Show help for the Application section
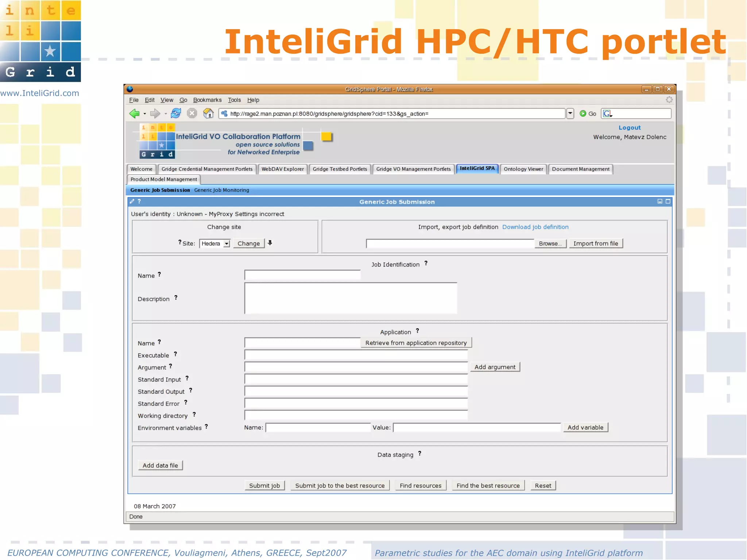Image resolution: width=747 pixels, height=560 pixels. (417, 331)
